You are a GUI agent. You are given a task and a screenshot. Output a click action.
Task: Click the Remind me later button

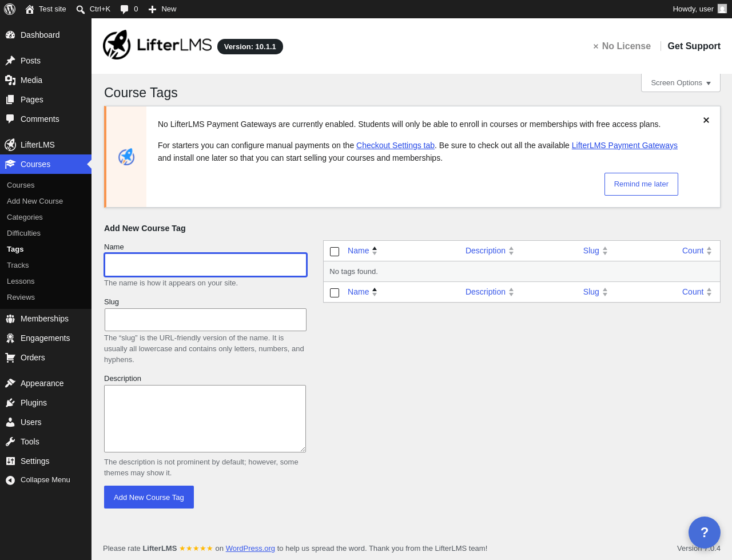pyautogui.click(x=641, y=184)
